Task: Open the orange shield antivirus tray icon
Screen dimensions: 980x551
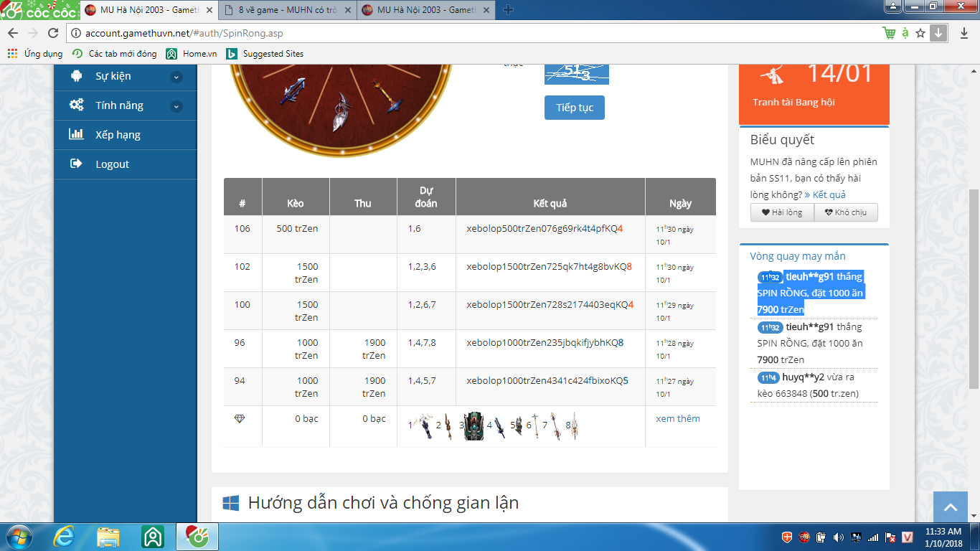Action: coord(788,537)
